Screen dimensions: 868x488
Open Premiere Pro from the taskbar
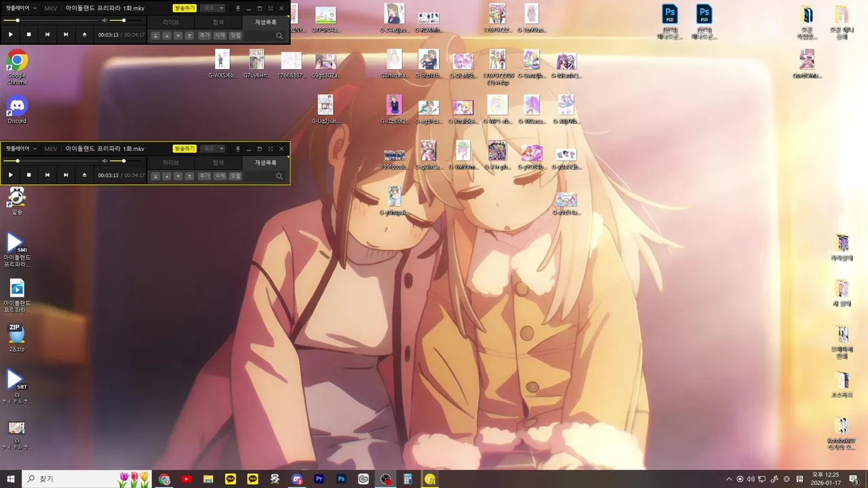coord(319,479)
